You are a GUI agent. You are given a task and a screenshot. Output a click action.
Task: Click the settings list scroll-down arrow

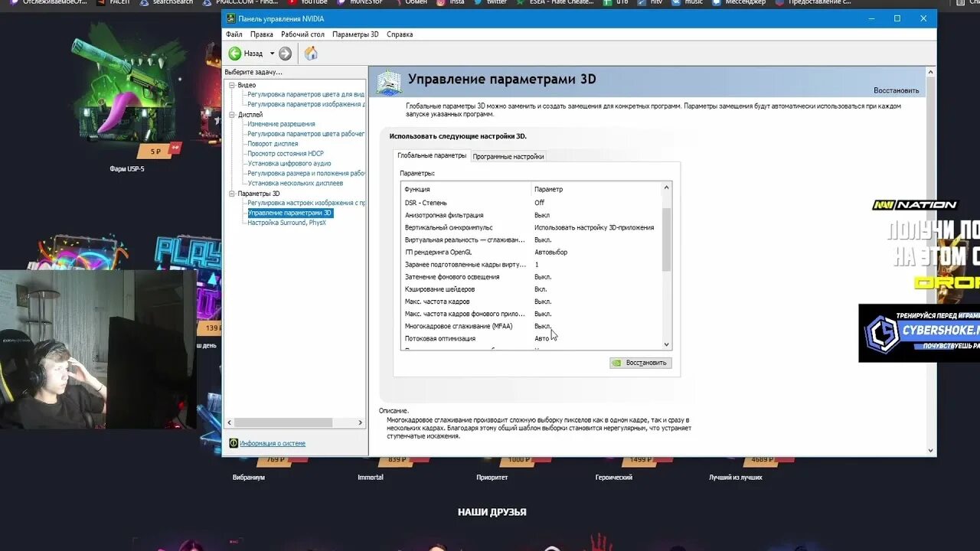click(666, 345)
